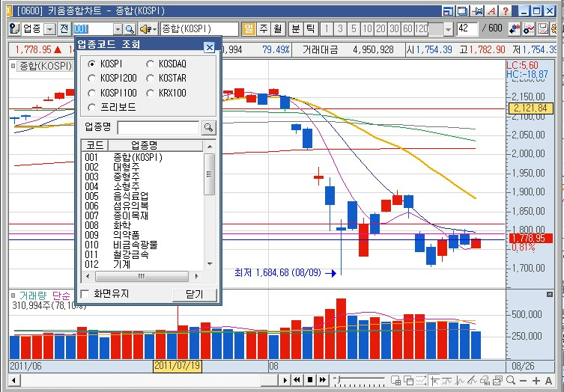Click the notepad icon beside the 업종 selector
Image resolution: width=564 pixels, height=392 pixels.
tap(14, 29)
